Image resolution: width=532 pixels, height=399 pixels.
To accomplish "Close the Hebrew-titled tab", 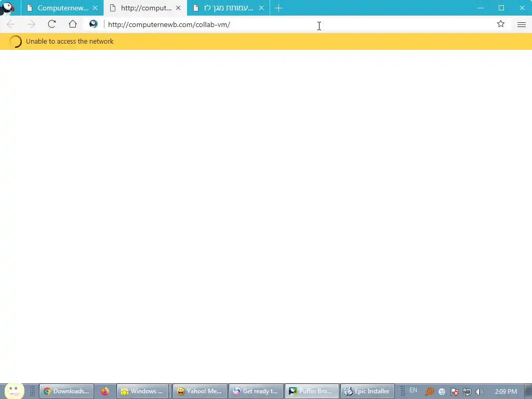I will point(261,8).
